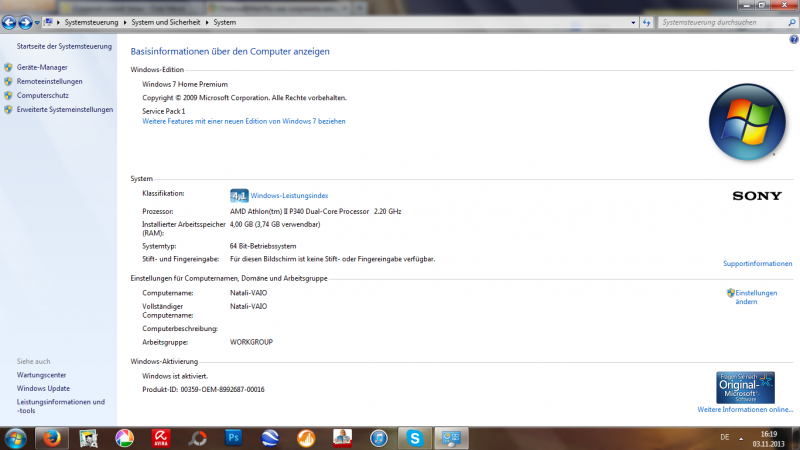Click the AMD Athlon processor text

[315, 211]
